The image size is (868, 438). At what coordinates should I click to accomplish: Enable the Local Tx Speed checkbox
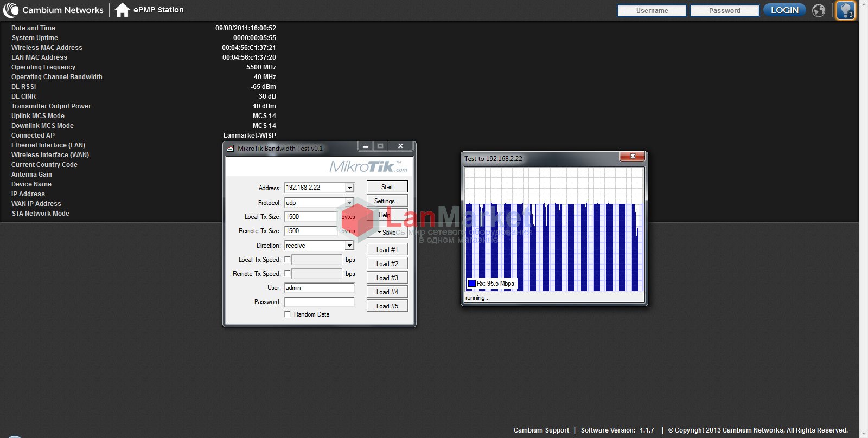288,260
